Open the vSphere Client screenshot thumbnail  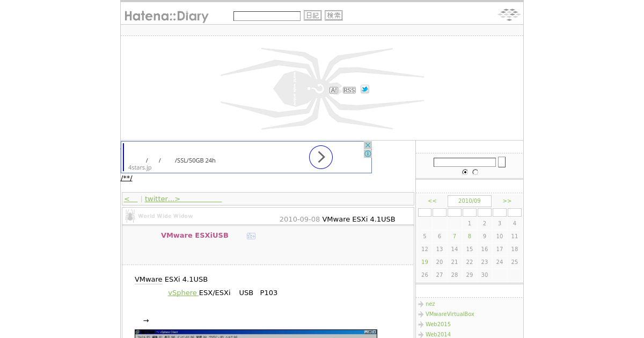pyautogui.click(x=255, y=334)
